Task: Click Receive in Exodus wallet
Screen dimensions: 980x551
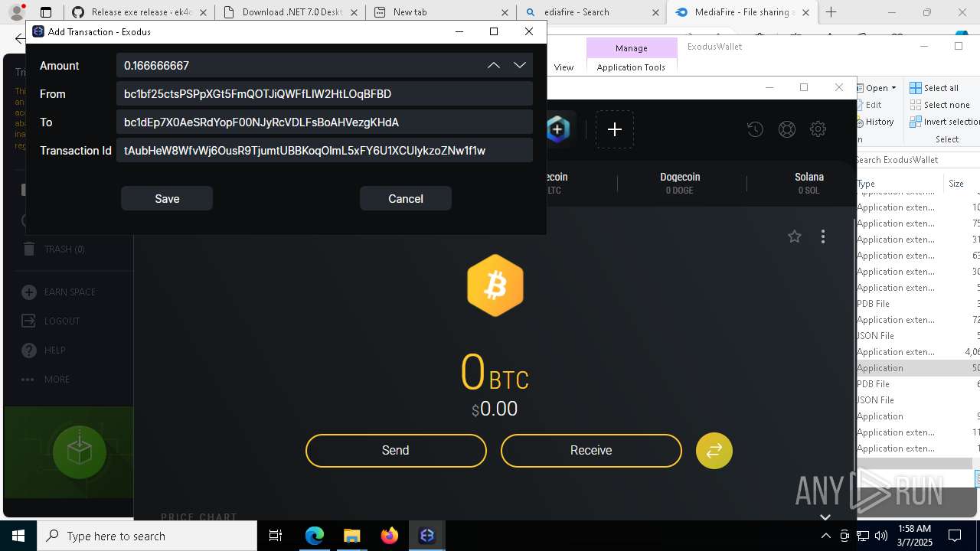Action: click(591, 450)
